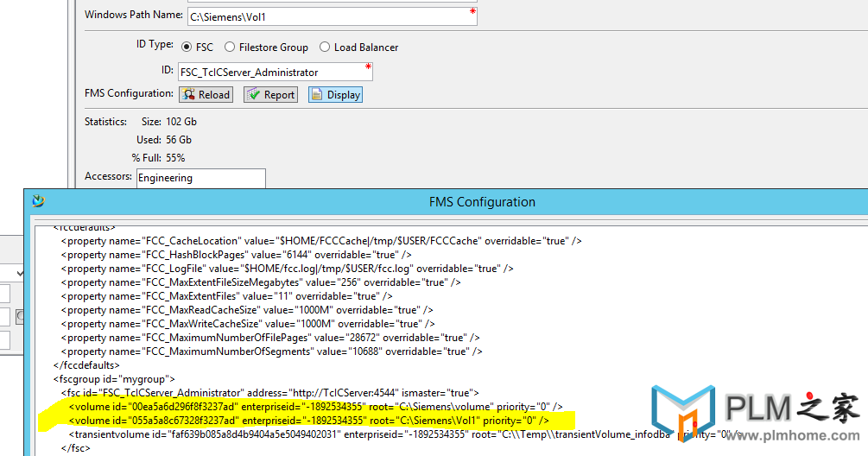Click the FCC_MaxReadCacheSize property line
Screen dimensions: 868x456
(247, 310)
